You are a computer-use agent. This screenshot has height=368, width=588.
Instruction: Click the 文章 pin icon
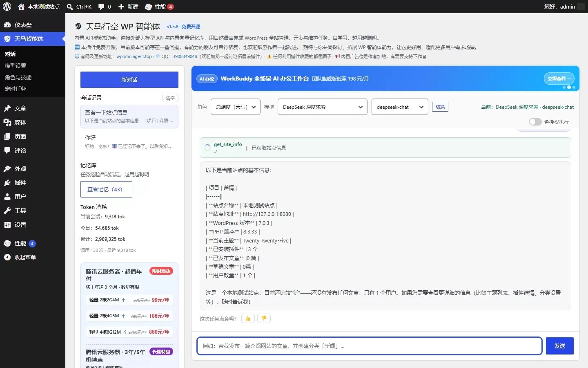(7, 108)
